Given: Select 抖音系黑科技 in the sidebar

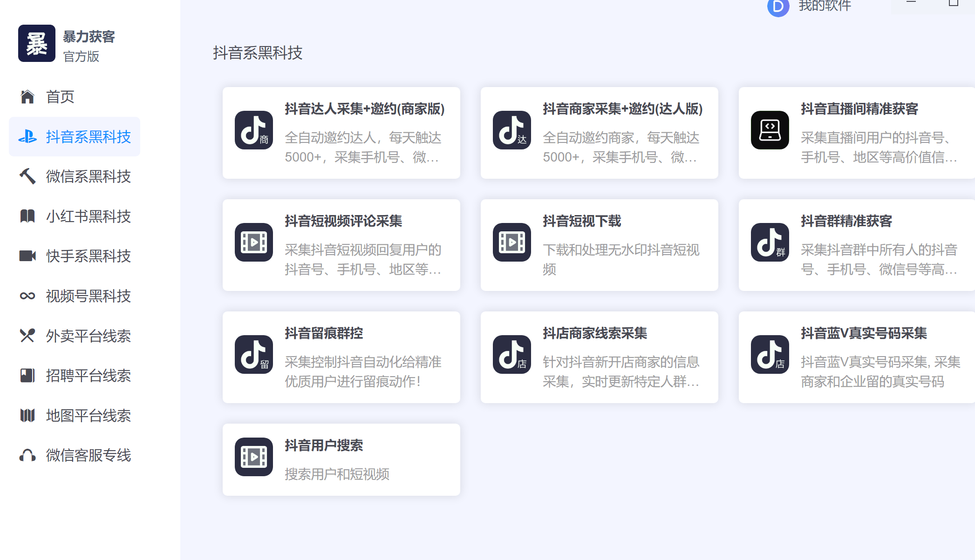Looking at the screenshot, I should click(75, 137).
